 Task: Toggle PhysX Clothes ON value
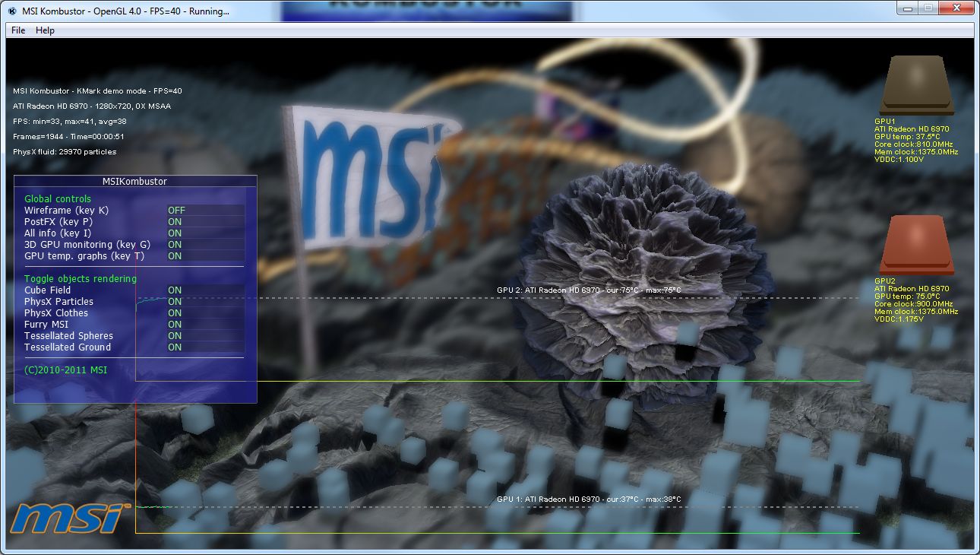175,313
